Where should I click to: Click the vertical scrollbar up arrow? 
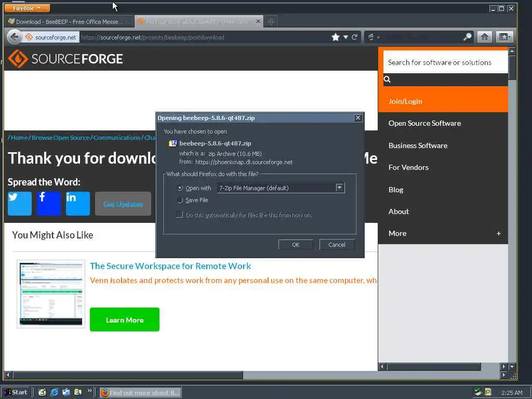512,51
